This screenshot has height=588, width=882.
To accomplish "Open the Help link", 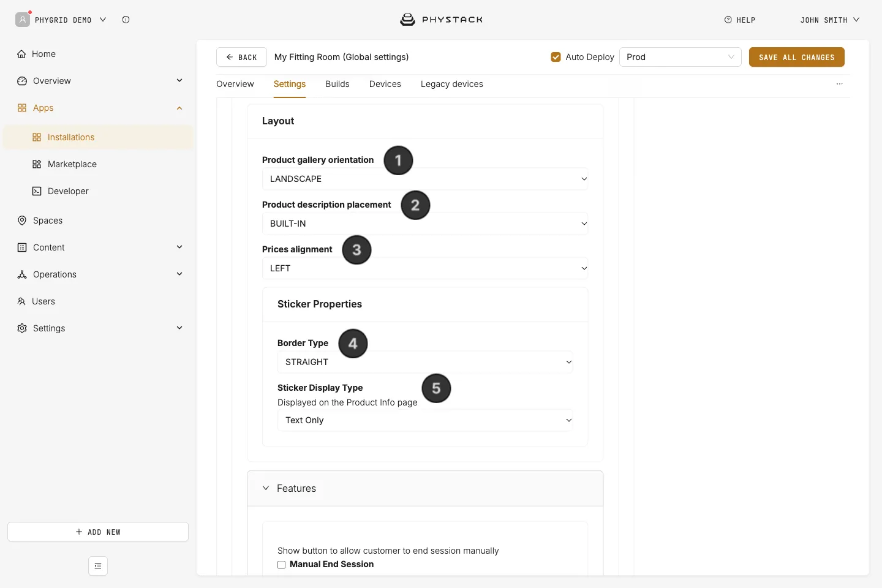I will [740, 20].
